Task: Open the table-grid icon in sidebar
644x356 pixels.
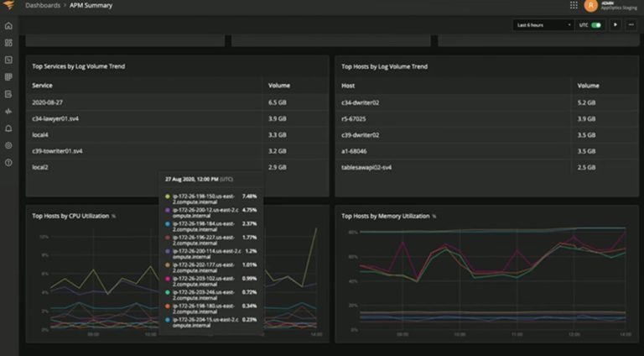Action: tap(8, 77)
